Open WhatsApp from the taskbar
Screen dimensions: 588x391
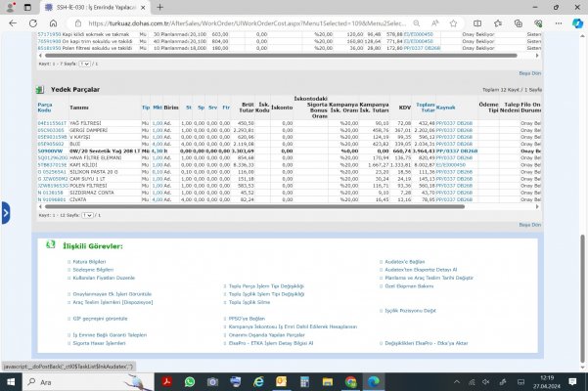point(189,380)
